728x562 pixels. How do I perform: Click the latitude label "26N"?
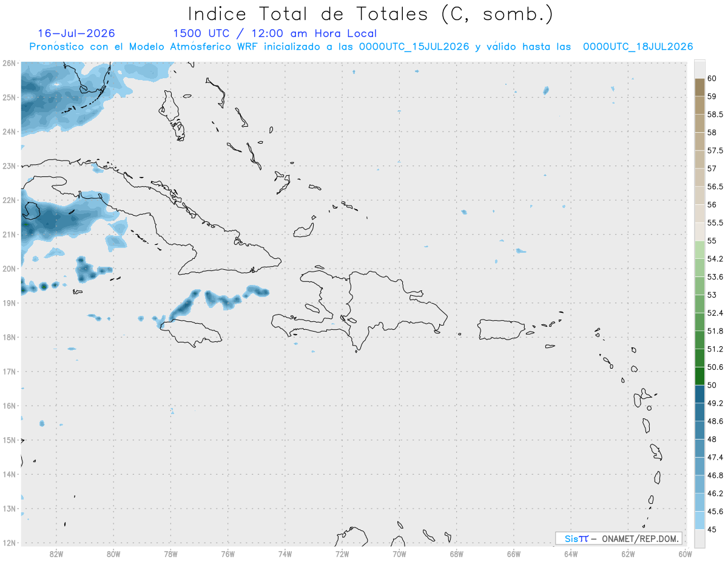(8, 63)
